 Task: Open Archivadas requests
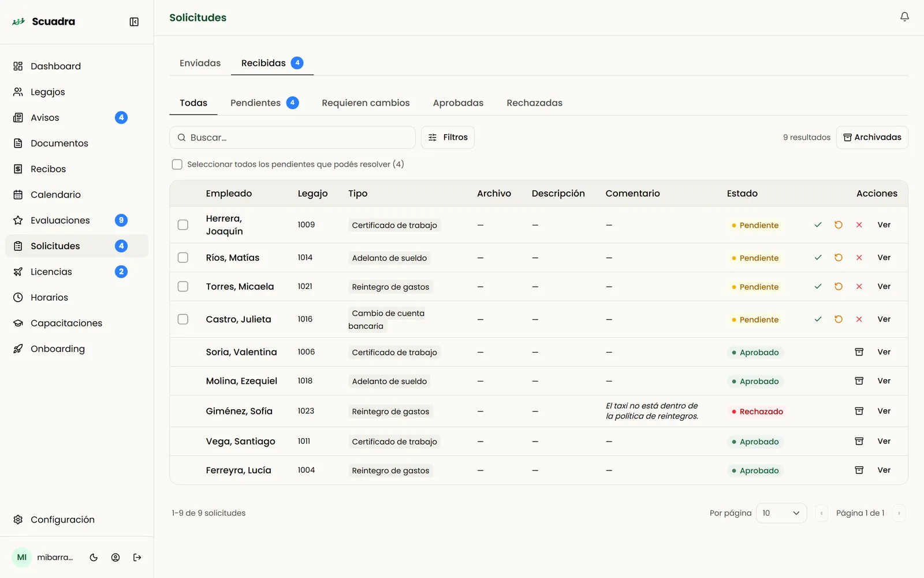[872, 138]
